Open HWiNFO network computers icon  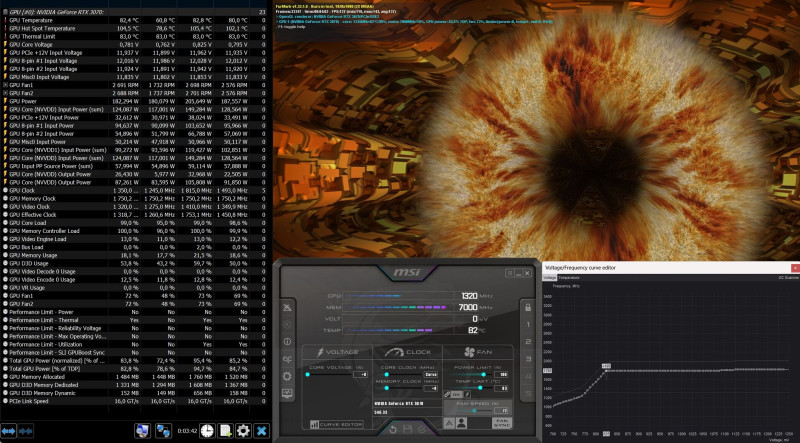pyautogui.click(x=163, y=430)
